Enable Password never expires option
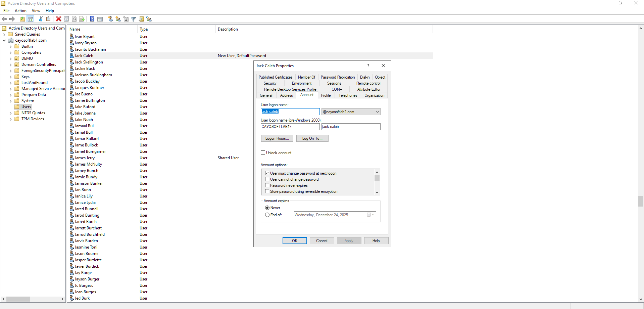 [267, 185]
